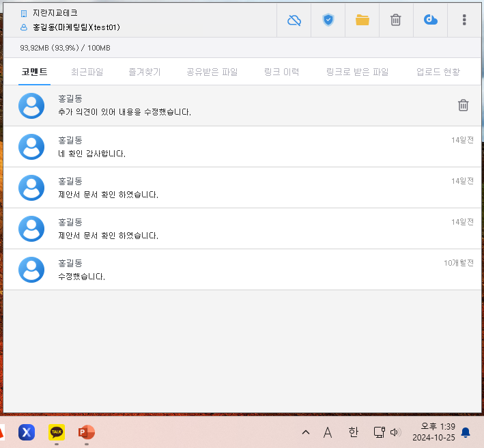This screenshot has width=484, height=448.
Task: Toggle the 한 Korean input mode indicator
Action: [x=353, y=432]
